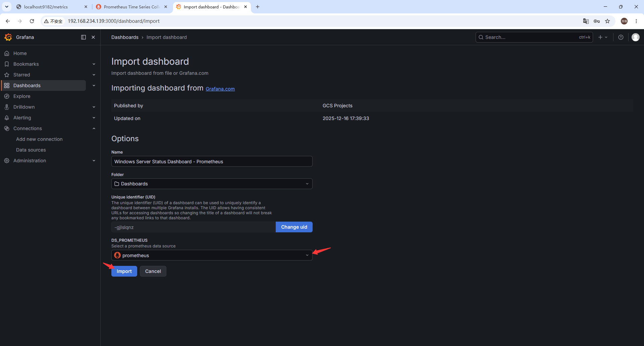Open the prometheus data source dropdown

coord(212,255)
